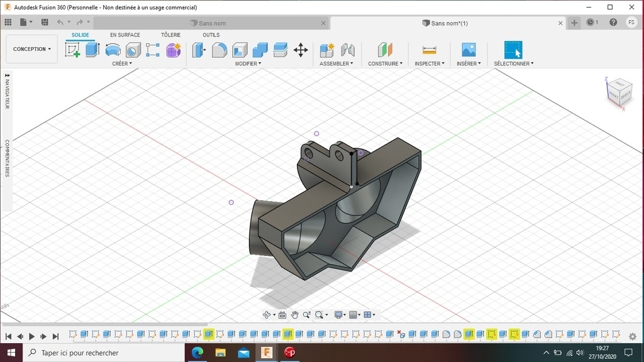Expand the INSPECTER menu
This screenshot has height=362, width=644.
tap(430, 63)
